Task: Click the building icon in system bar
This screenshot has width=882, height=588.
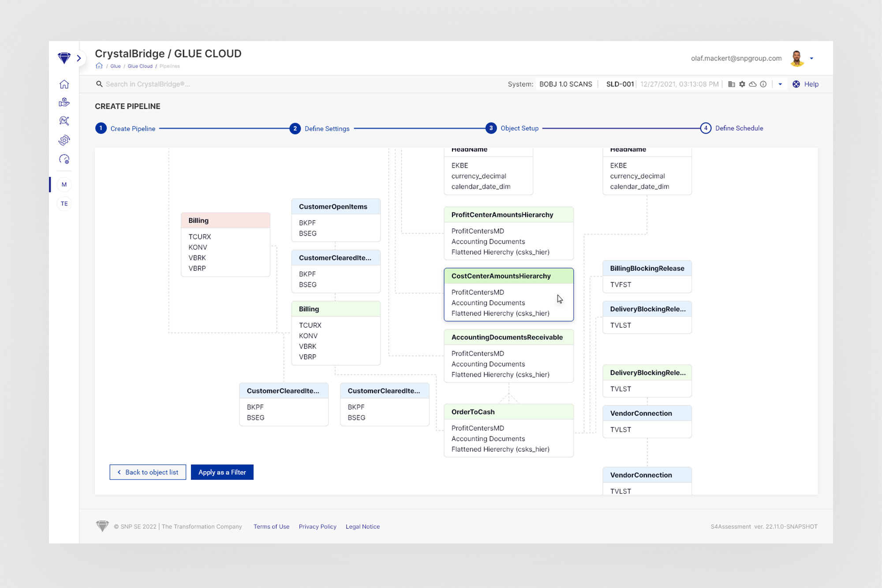Action: pos(732,84)
